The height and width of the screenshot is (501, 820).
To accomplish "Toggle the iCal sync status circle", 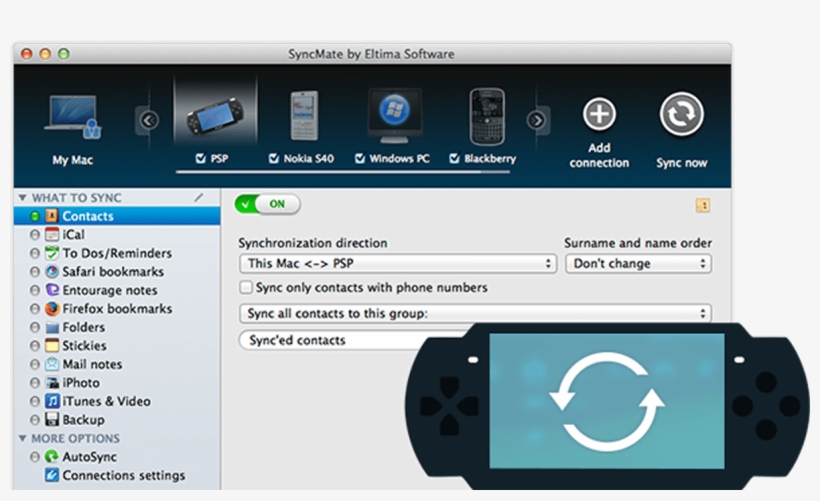I will (35, 235).
